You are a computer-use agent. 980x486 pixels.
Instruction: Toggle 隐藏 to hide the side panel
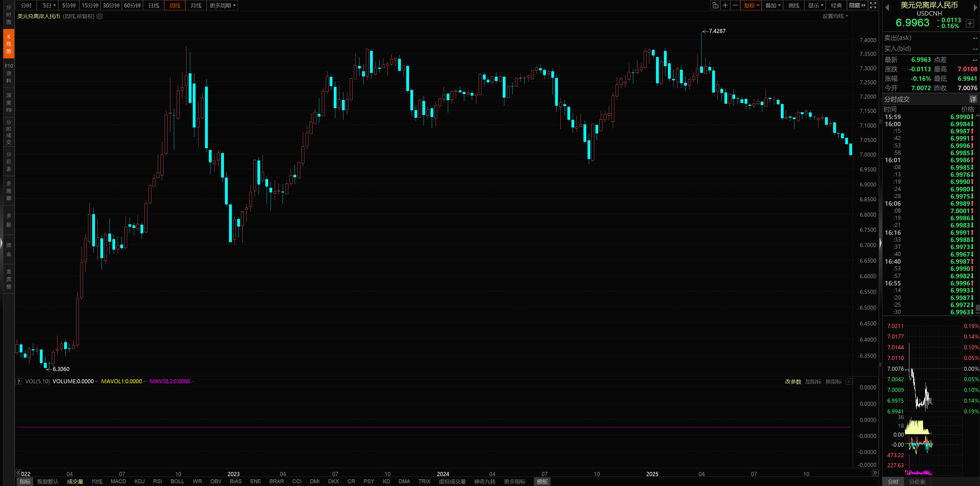tap(857, 5)
